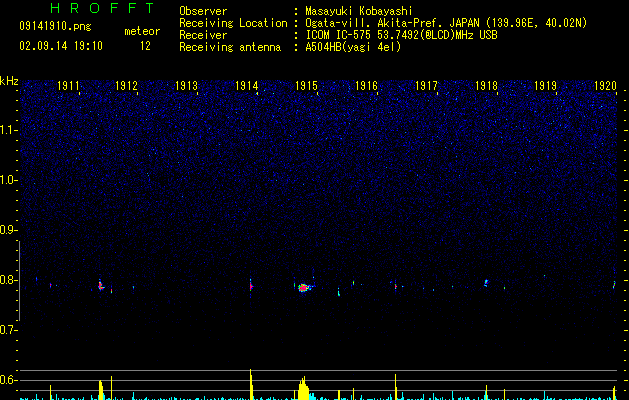Screen dimensions: 629x400
Task: Click the 1919 time axis marker
Action: [546, 86]
